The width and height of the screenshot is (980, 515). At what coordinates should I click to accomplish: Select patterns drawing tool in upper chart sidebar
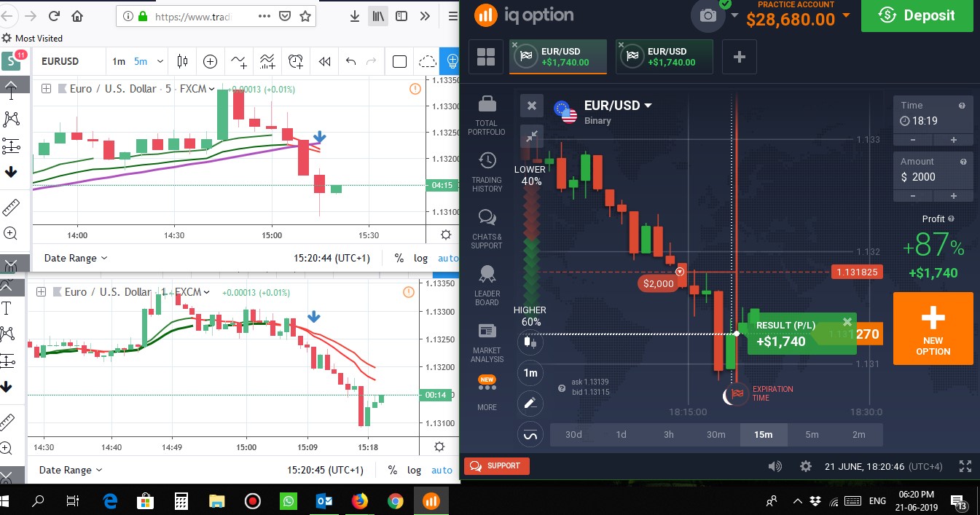point(10,119)
